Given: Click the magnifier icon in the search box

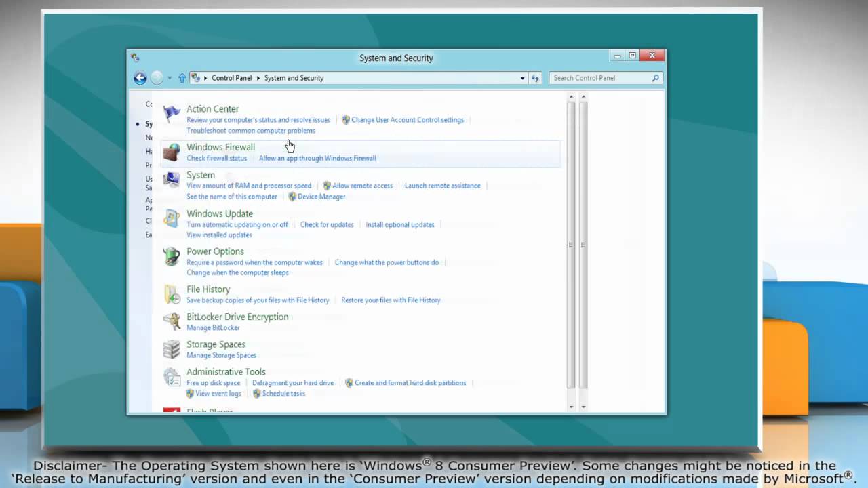Looking at the screenshot, I should click(x=655, y=78).
